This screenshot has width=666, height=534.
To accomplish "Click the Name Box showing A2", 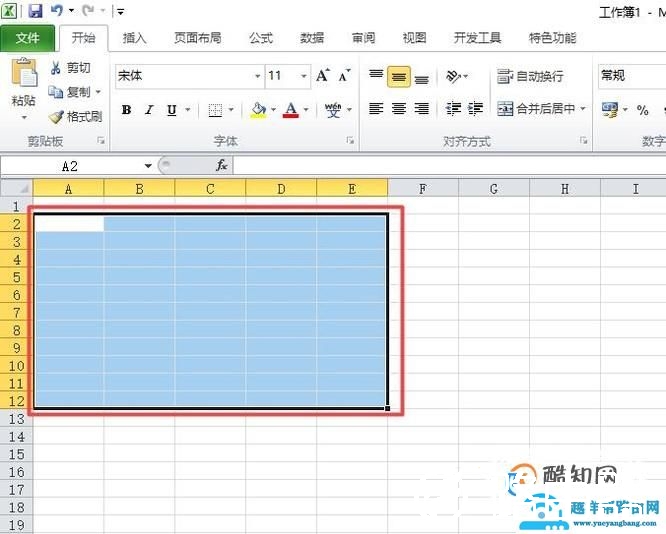I will 71,166.
